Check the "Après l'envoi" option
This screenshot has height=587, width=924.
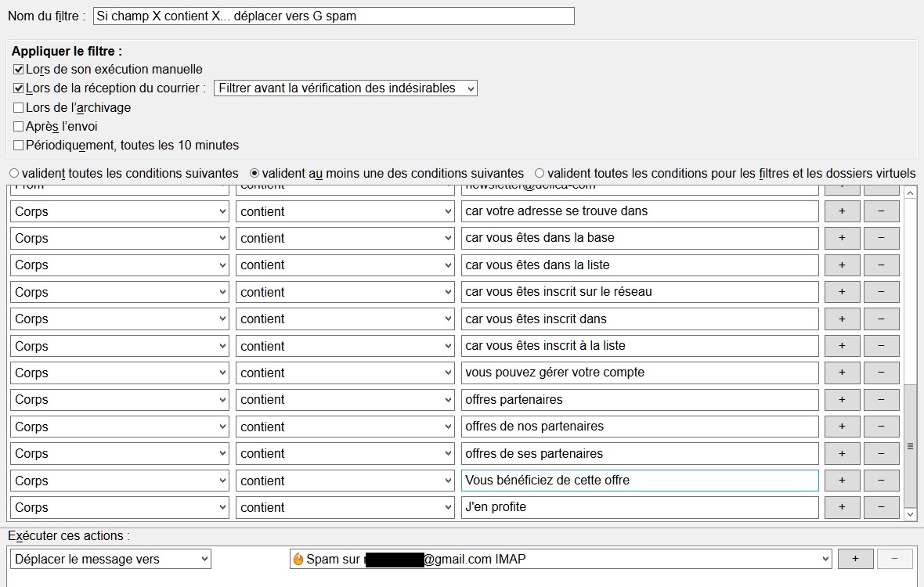tap(17, 125)
